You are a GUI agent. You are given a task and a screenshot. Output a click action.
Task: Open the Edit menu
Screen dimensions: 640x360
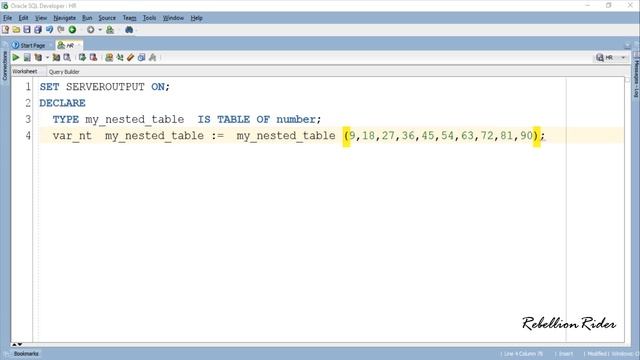[x=24, y=18]
